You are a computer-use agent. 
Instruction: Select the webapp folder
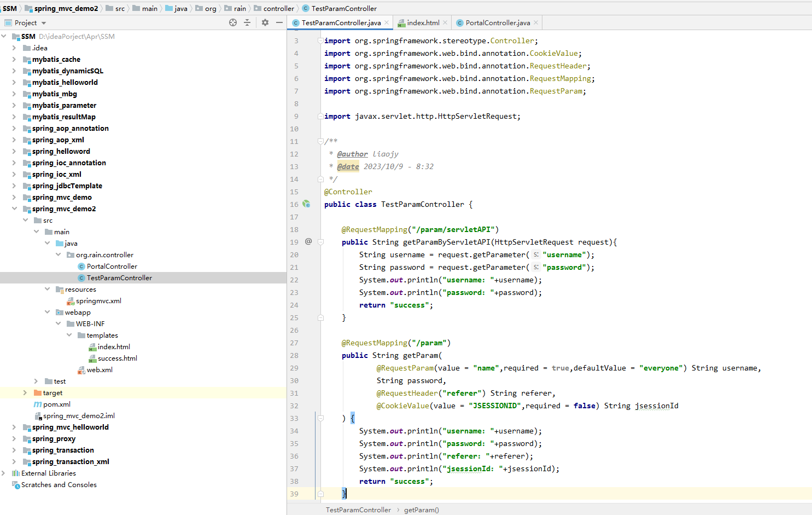pos(78,313)
